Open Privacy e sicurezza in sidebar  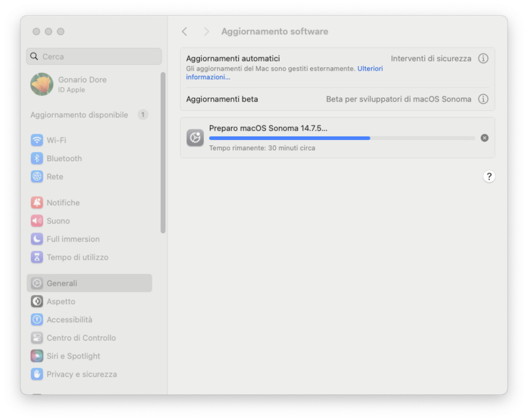tap(81, 374)
